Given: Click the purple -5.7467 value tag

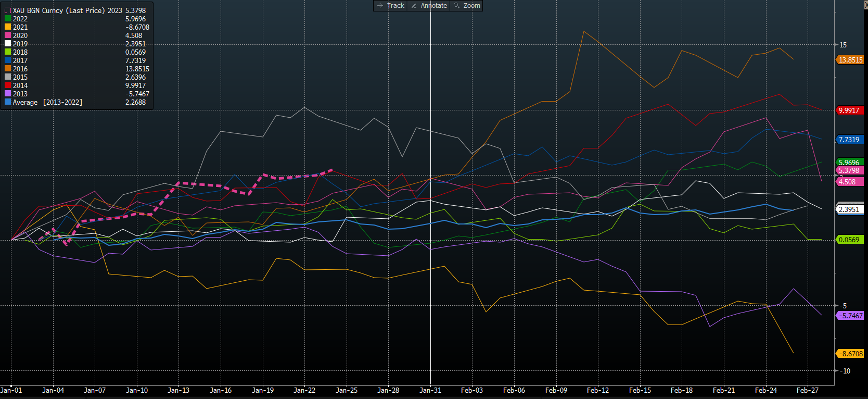Looking at the screenshot, I should pos(850,316).
